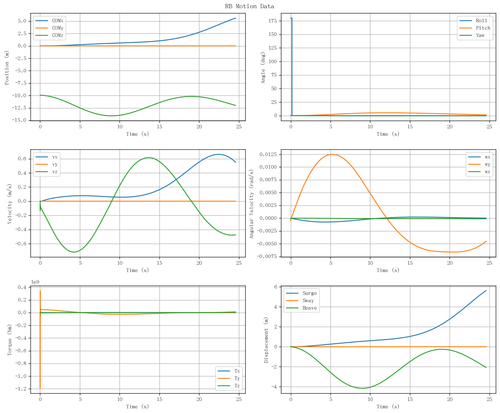Click the '-0.6' tick on Velocity axis
500x413 pixels.
pos(21,244)
